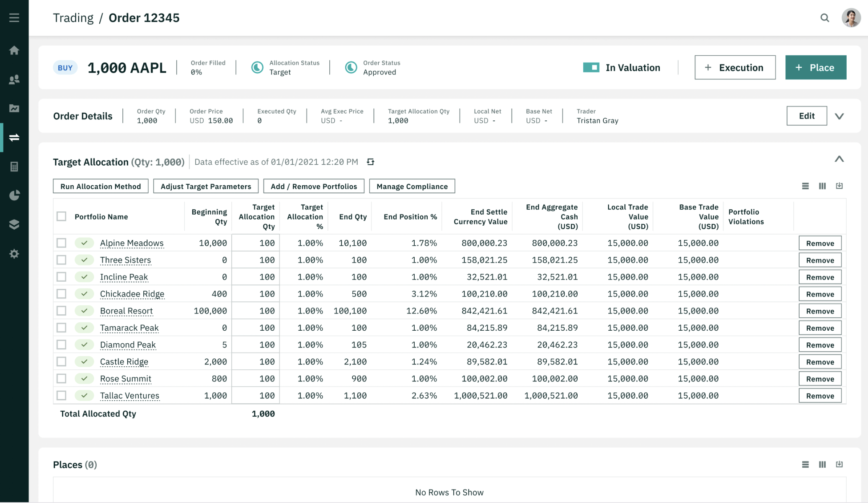The image size is (868, 503).
Task: Open the Chickadee Ridge portfolio link
Action: tap(132, 294)
